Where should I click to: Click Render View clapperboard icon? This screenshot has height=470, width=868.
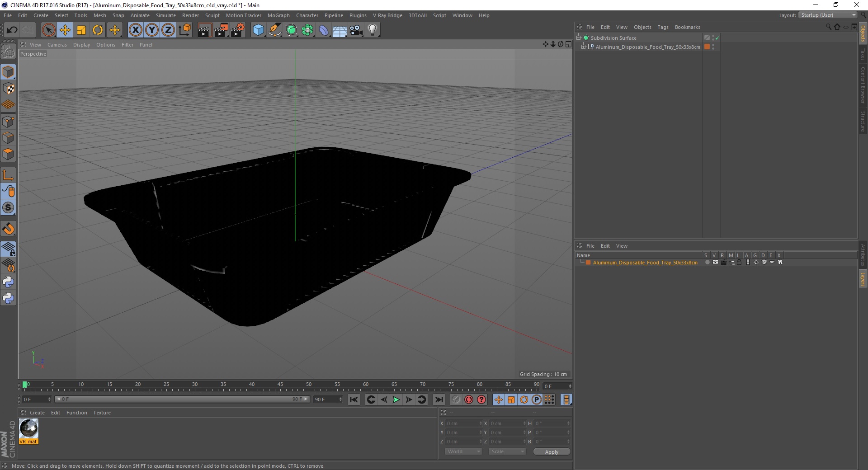204,30
